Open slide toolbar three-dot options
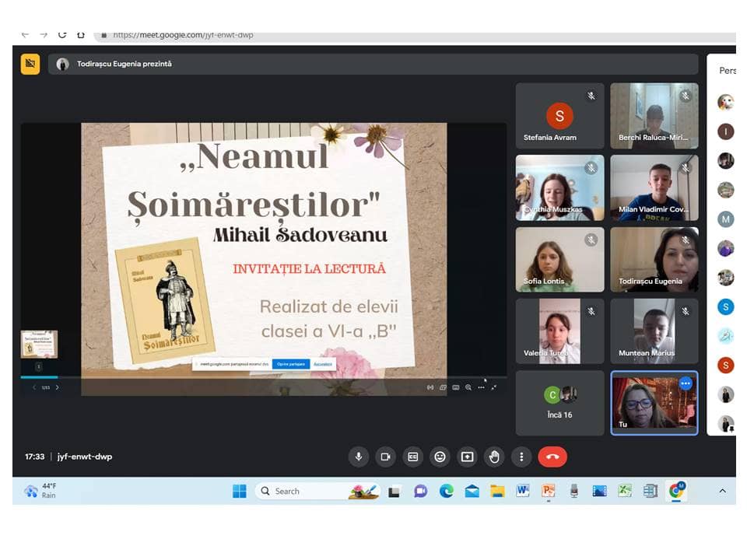Viewport: 747px width, 560px height. [x=481, y=387]
